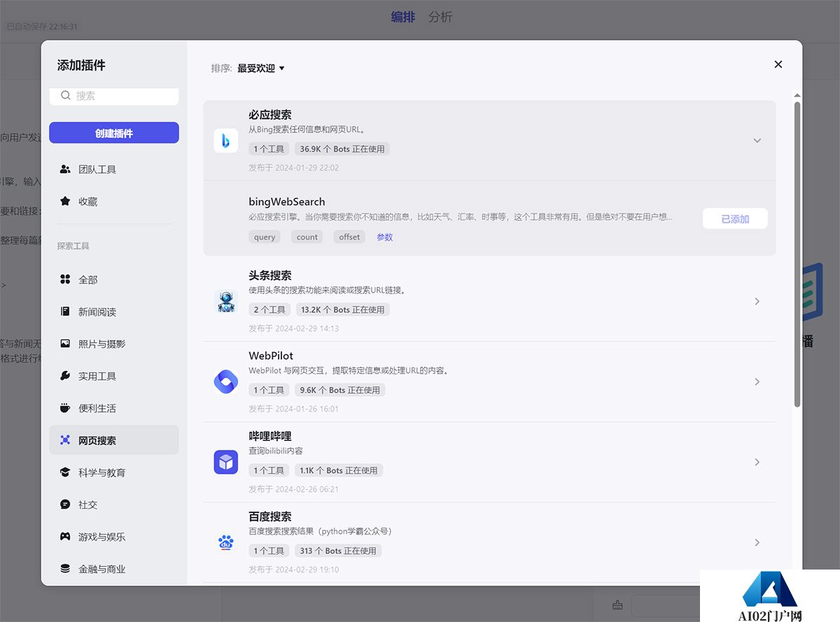
Task: Expand the 头条搜索 plugin row
Action: point(757,302)
